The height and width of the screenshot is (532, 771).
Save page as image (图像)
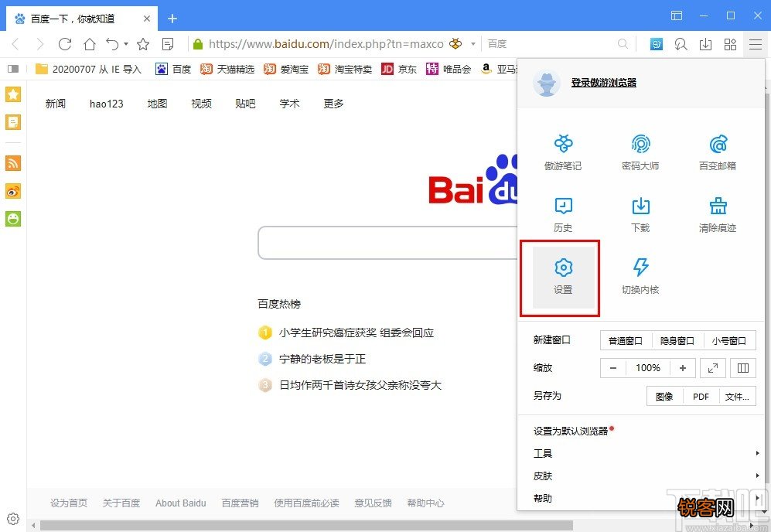pyautogui.click(x=664, y=397)
